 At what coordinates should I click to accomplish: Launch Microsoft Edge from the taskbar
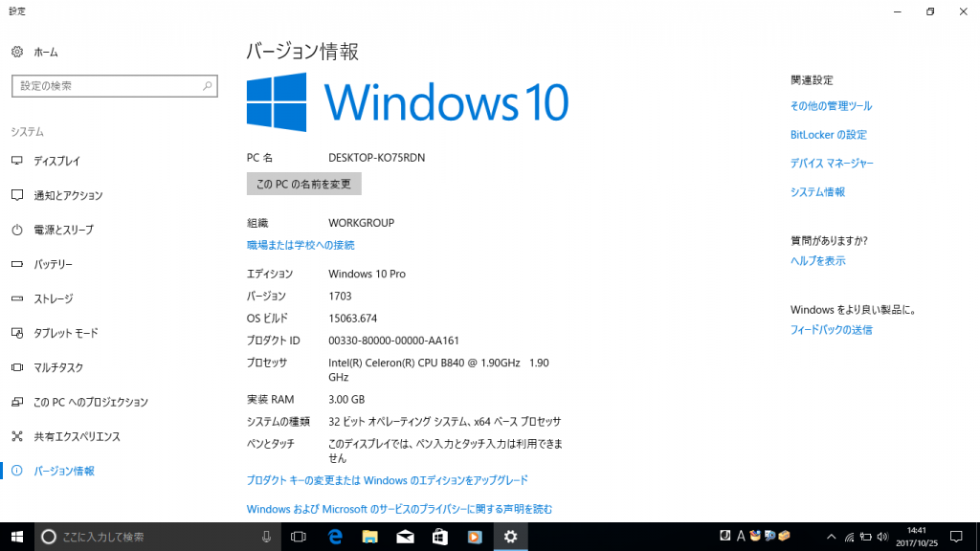click(333, 537)
